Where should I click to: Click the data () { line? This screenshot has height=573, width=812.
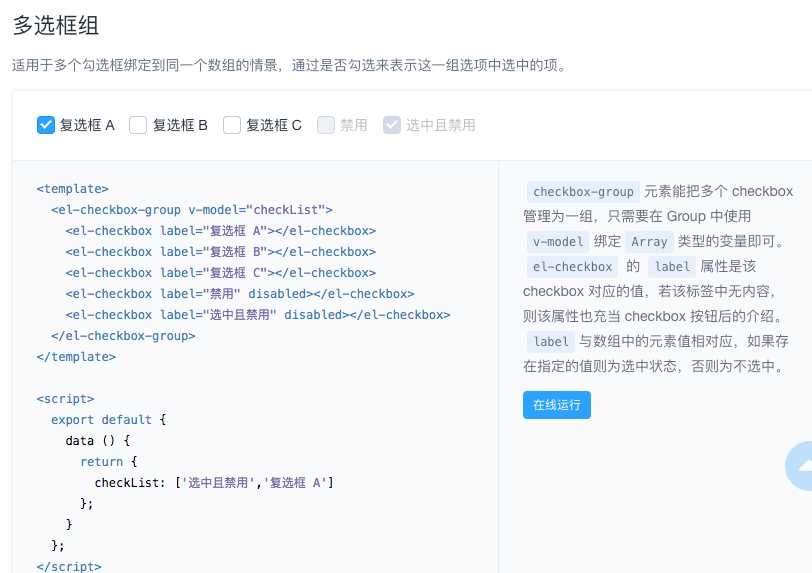[98, 440]
